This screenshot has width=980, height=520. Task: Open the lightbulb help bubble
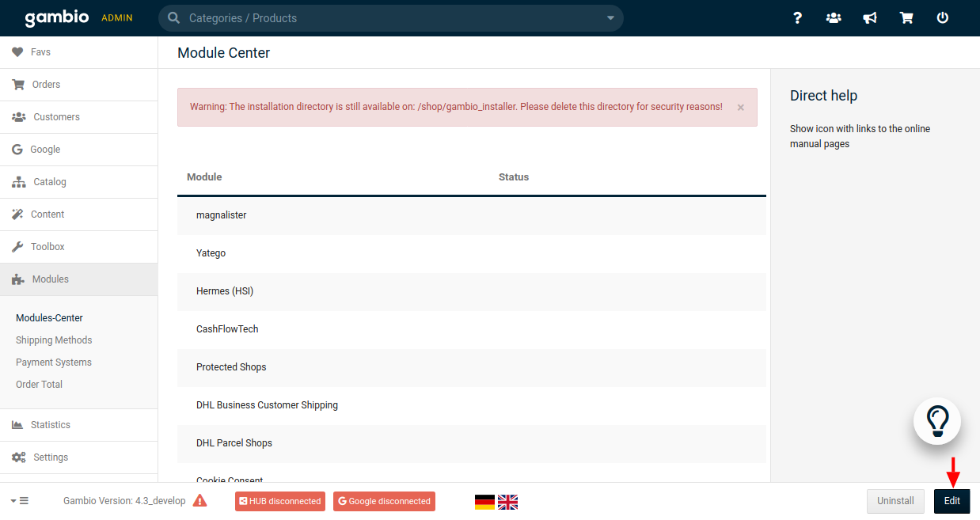(x=936, y=421)
